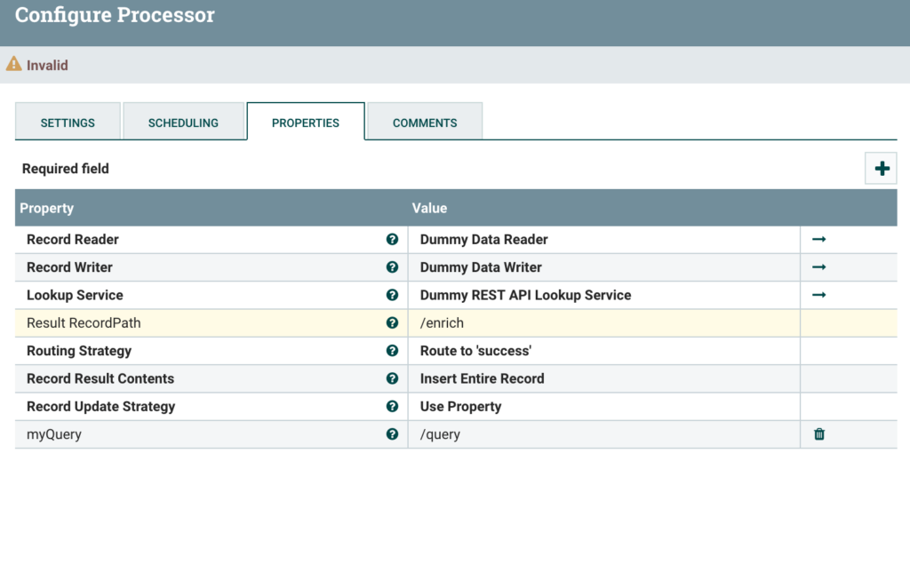Edit the /query value of myQuery
The height and width of the screenshot is (588, 910).
point(440,434)
